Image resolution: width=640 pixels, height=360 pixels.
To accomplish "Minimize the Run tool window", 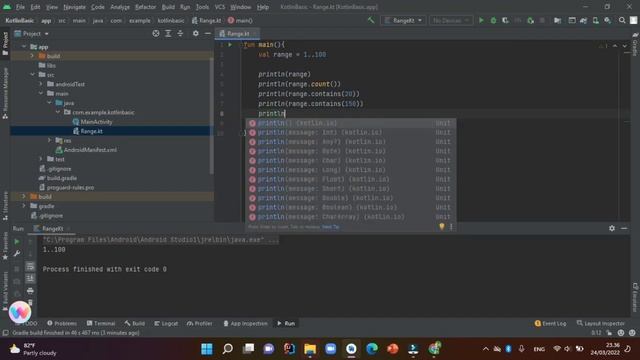I will pos(624,229).
